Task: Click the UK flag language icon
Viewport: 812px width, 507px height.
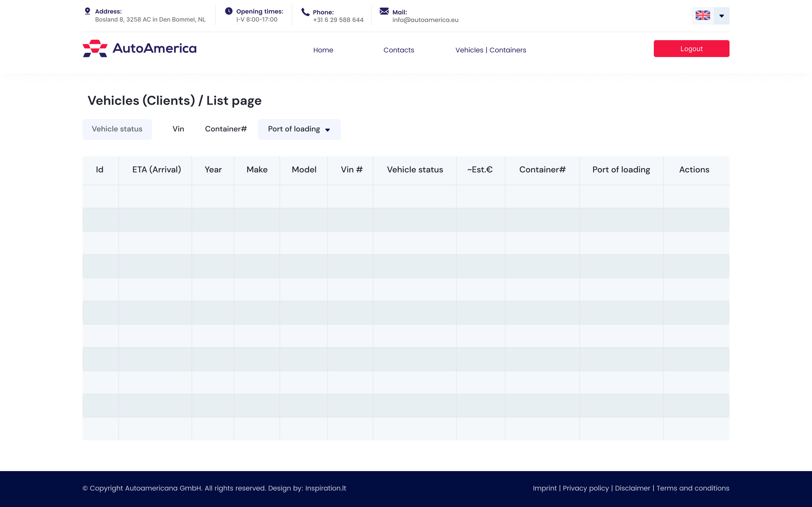Action: [x=703, y=15]
